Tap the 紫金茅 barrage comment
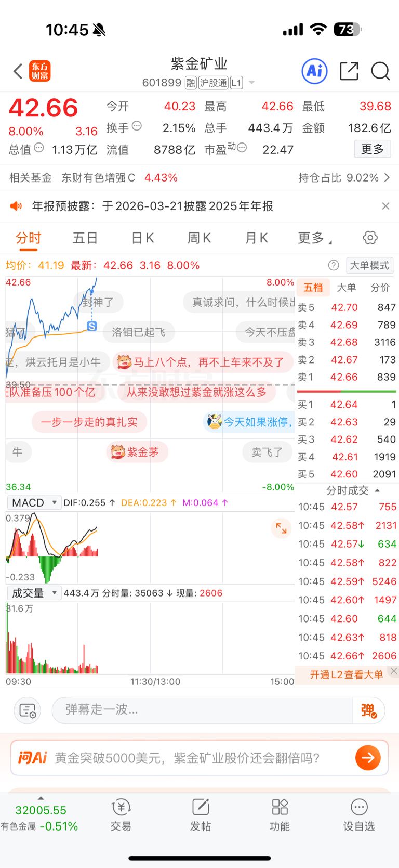This screenshot has width=399, height=868. point(138,452)
